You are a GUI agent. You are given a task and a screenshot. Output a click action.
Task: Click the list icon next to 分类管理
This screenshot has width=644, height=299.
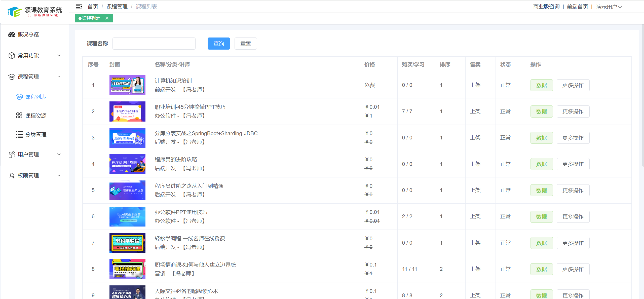tap(19, 134)
